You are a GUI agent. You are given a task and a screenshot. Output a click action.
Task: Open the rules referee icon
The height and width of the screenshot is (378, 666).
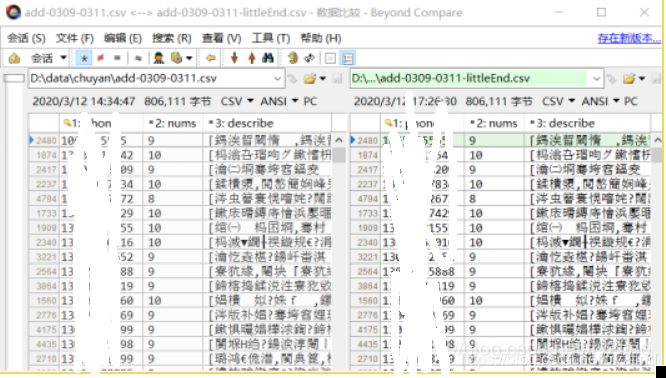(x=159, y=58)
